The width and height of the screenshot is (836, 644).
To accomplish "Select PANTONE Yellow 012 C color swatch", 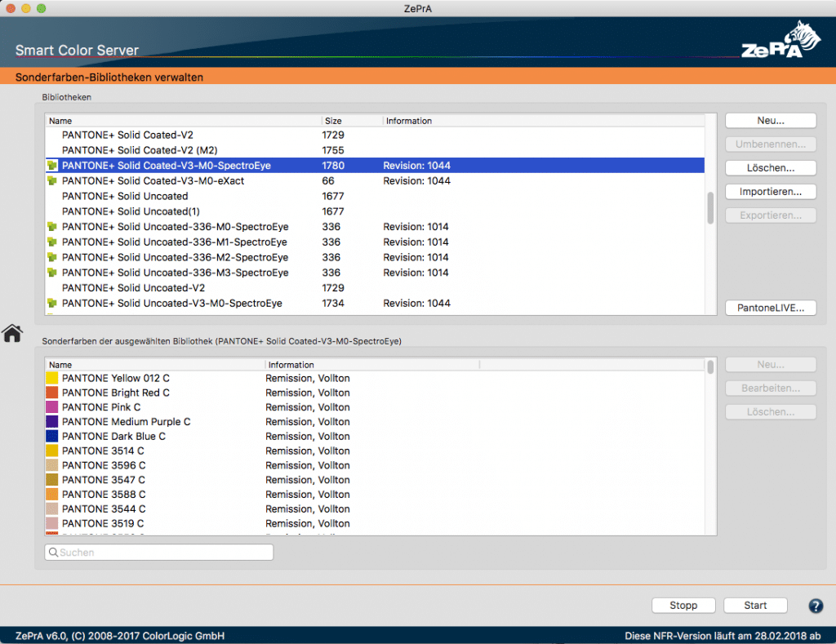I will [52, 379].
